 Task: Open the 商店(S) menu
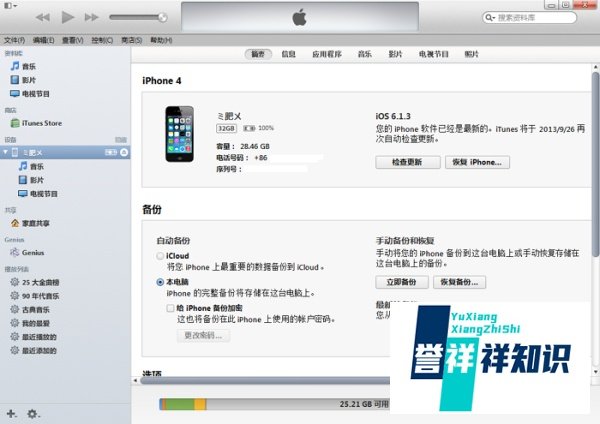[132, 40]
